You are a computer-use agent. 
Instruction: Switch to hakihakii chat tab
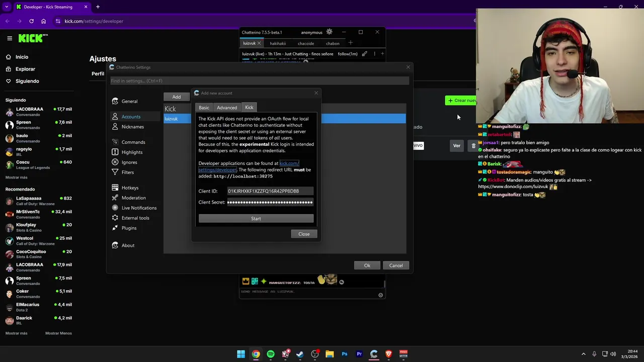[278, 43]
